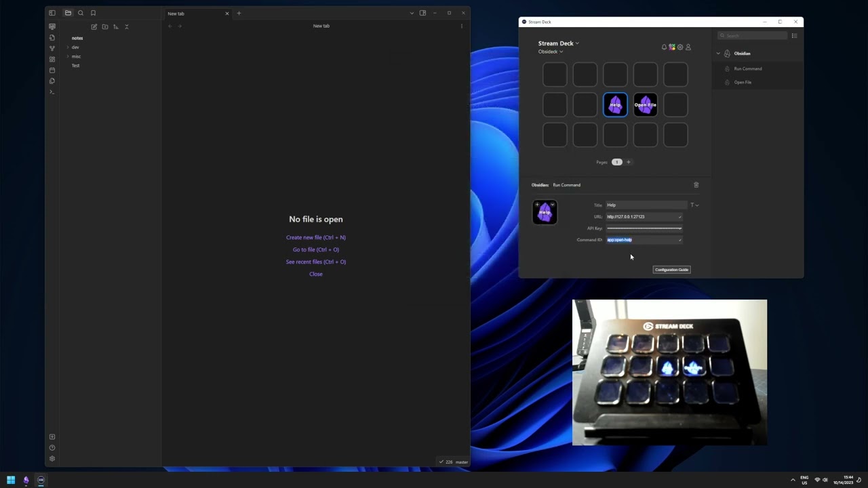Toggle Obsidian's right sidebar panel icon
This screenshot has height=488, width=868.
[x=422, y=13]
